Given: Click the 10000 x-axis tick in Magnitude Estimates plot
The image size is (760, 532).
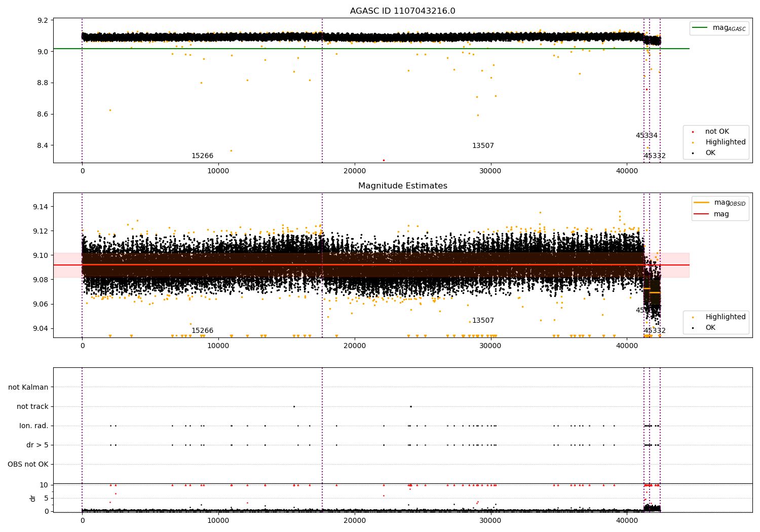Looking at the screenshot, I should (x=218, y=346).
